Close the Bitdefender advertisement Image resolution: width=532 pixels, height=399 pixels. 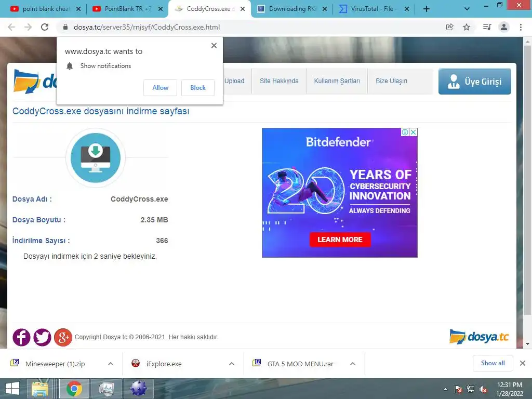click(413, 132)
